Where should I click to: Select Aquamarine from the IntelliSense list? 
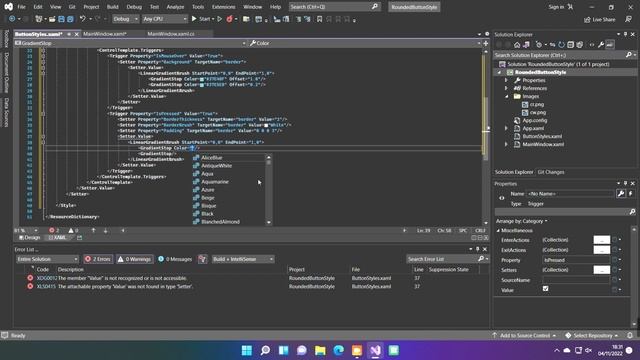pyautogui.click(x=215, y=182)
